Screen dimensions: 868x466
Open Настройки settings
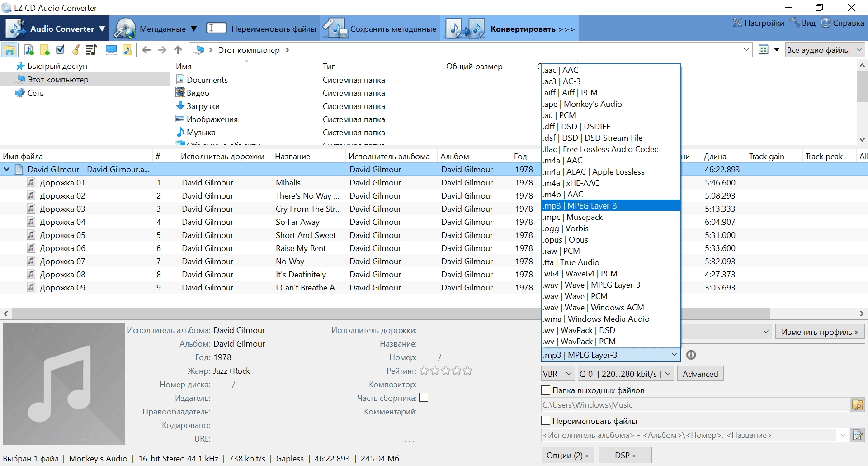[x=758, y=23]
